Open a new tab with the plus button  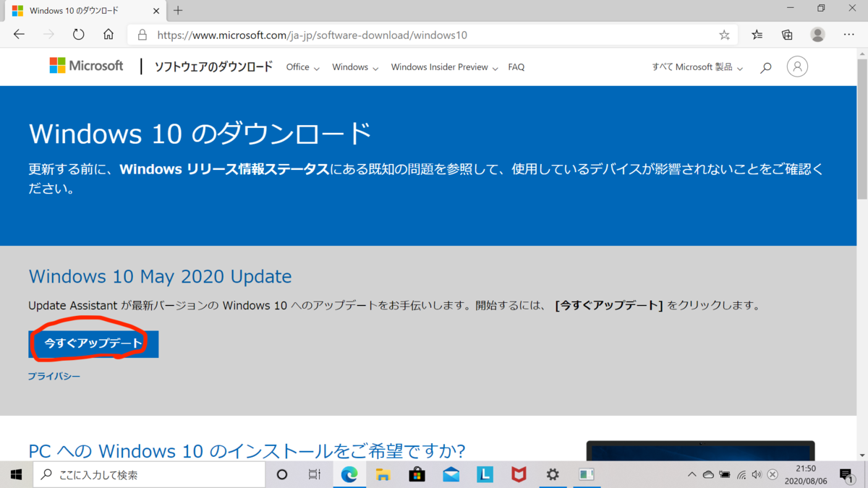pos(178,11)
